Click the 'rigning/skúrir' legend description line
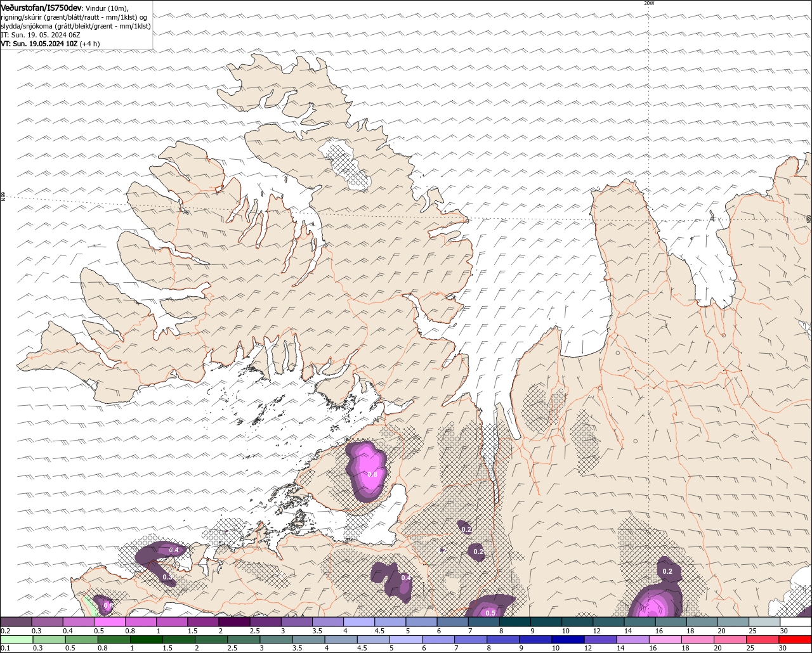Viewport: 812px width, 653px height. click(74, 17)
